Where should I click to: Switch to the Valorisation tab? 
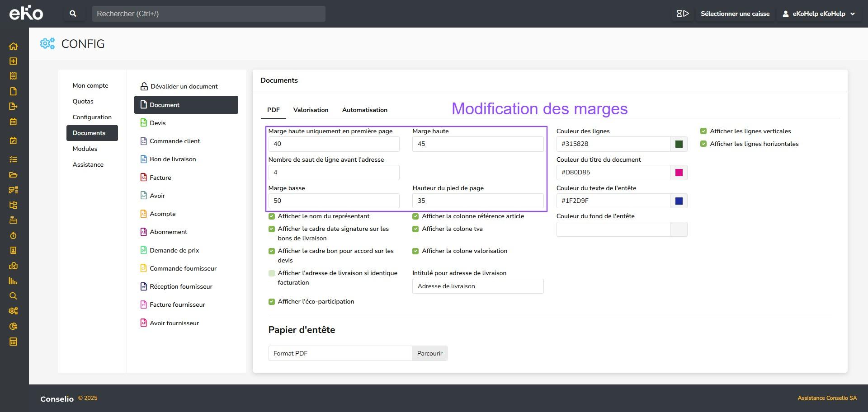[311, 110]
